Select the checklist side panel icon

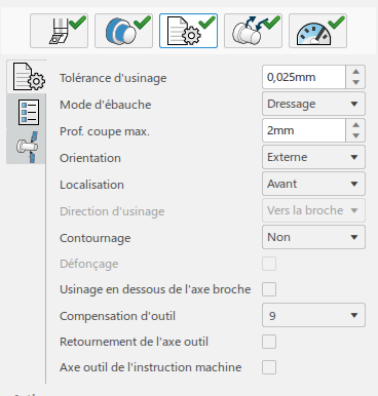tap(26, 112)
